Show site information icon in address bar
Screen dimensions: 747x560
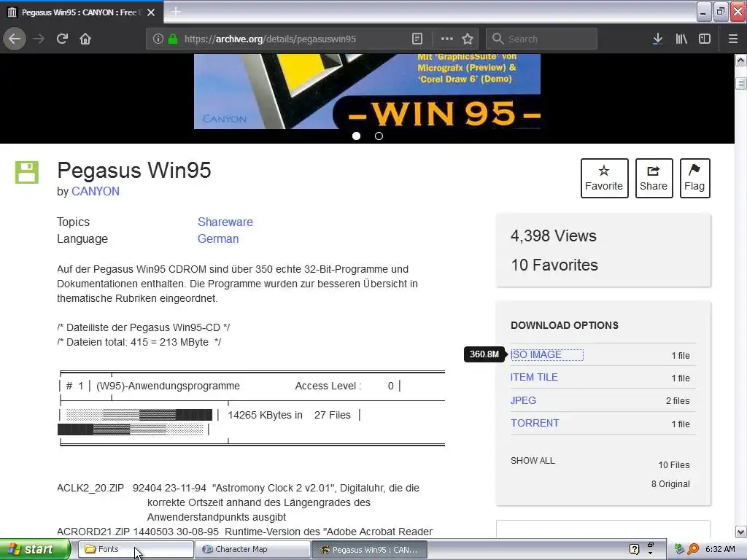[158, 39]
